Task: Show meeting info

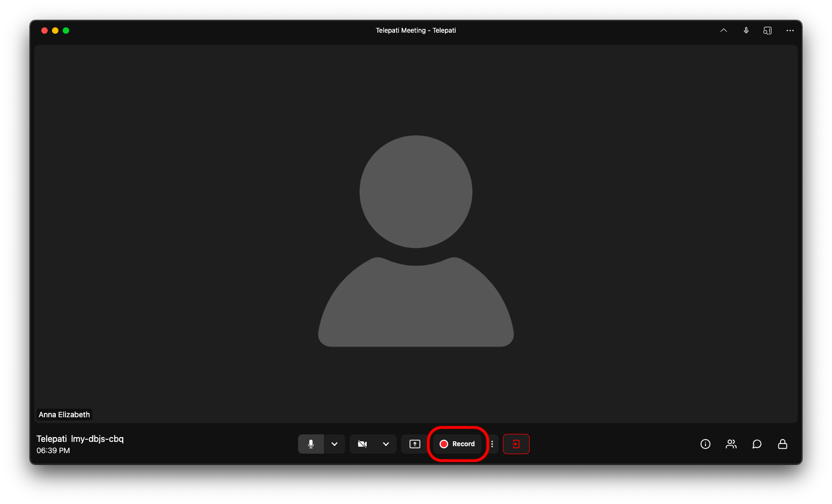Action: pos(705,444)
